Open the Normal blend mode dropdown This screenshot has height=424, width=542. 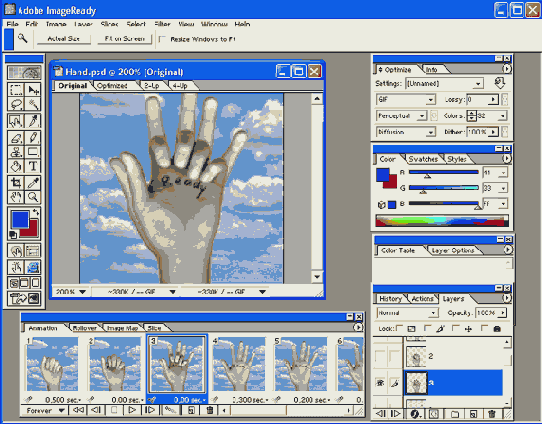(407, 313)
